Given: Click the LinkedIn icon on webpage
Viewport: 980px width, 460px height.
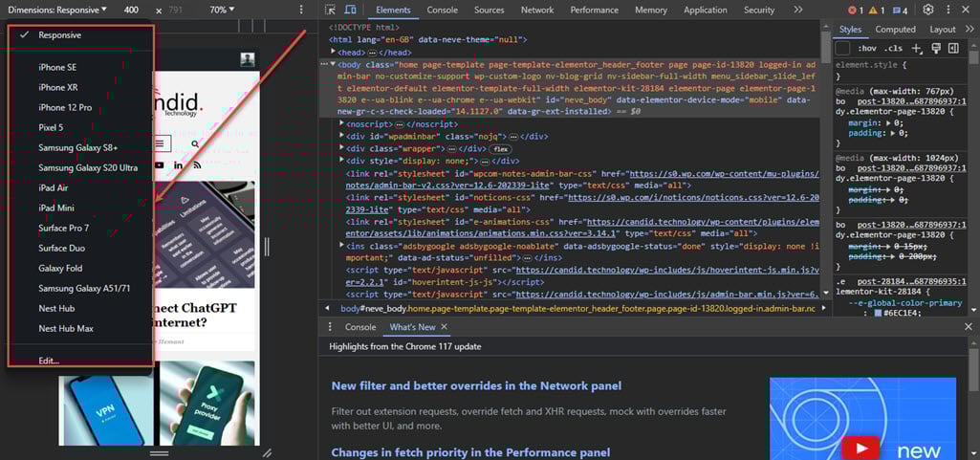Looking at the screenshot, I should (179, 165).
